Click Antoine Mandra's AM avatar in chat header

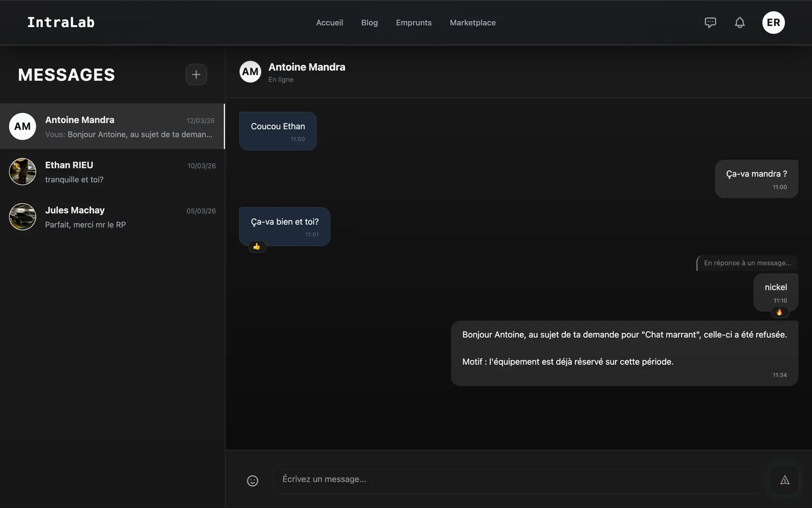pos(250,72)
